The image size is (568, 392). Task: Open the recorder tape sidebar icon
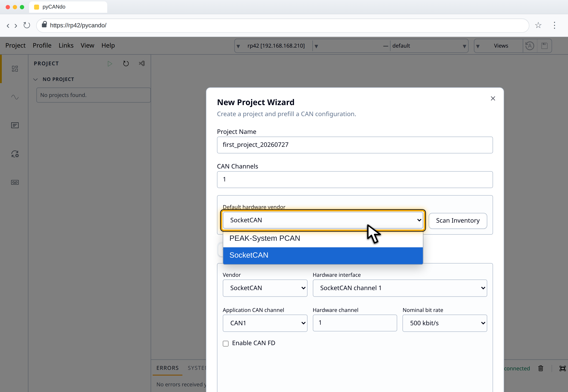[x=15, y=182]
